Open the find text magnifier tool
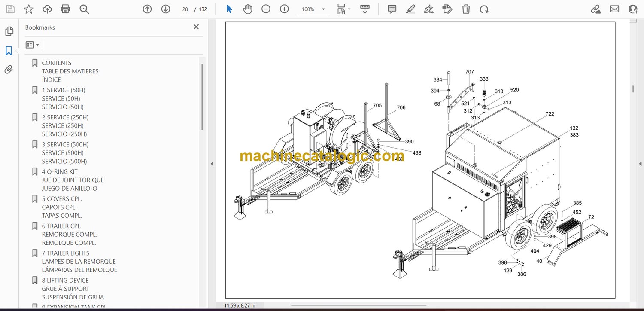Viewport: 644px width, 311px height. tap(84, 9)
